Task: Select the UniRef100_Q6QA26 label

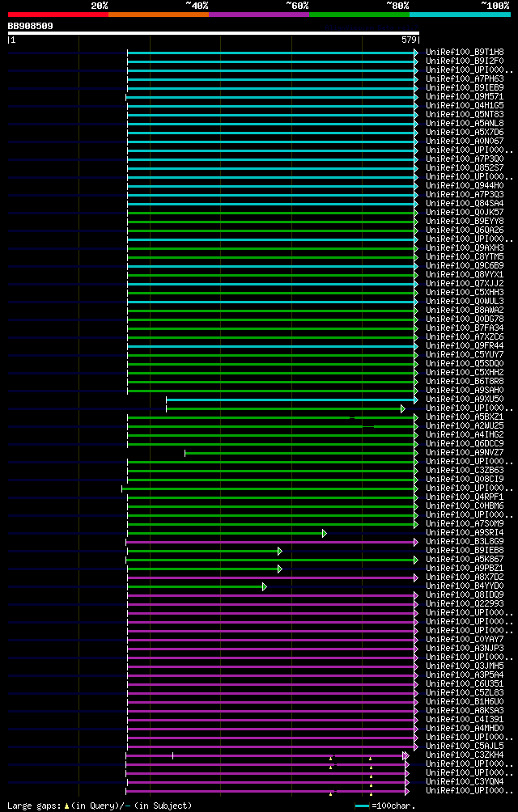Action: pos(465,230)
